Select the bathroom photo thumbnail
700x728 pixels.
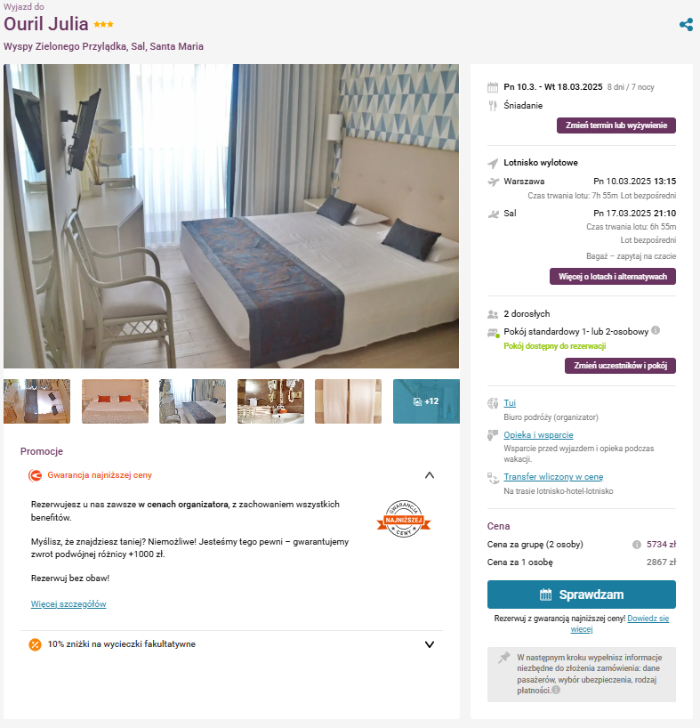click(271, 401)
